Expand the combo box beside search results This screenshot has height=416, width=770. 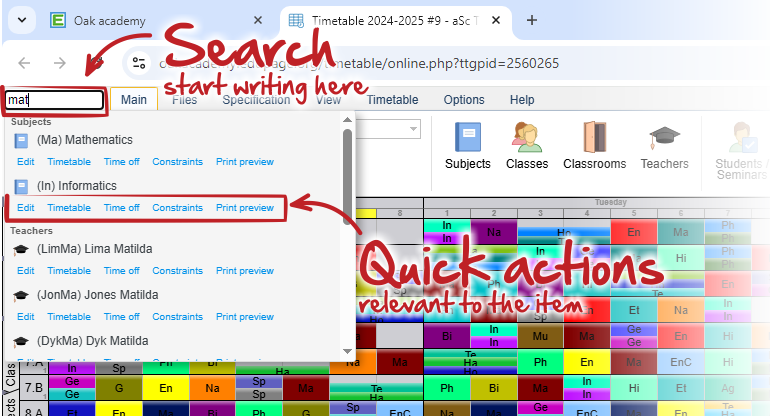coord(413,129)
